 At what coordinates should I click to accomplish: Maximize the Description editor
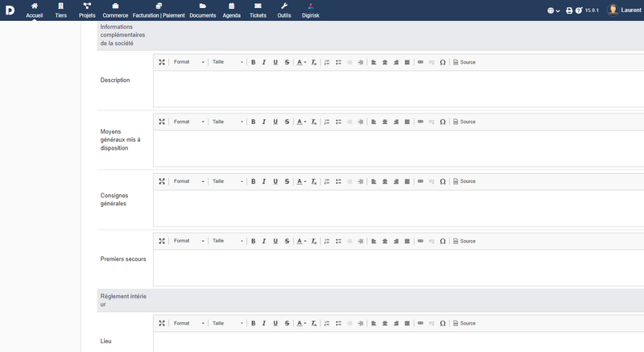click(x=162, y=62)
